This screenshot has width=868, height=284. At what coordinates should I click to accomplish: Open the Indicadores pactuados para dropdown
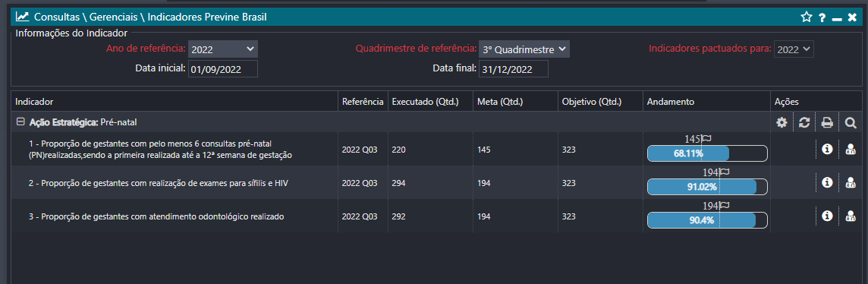click(794, 49)
